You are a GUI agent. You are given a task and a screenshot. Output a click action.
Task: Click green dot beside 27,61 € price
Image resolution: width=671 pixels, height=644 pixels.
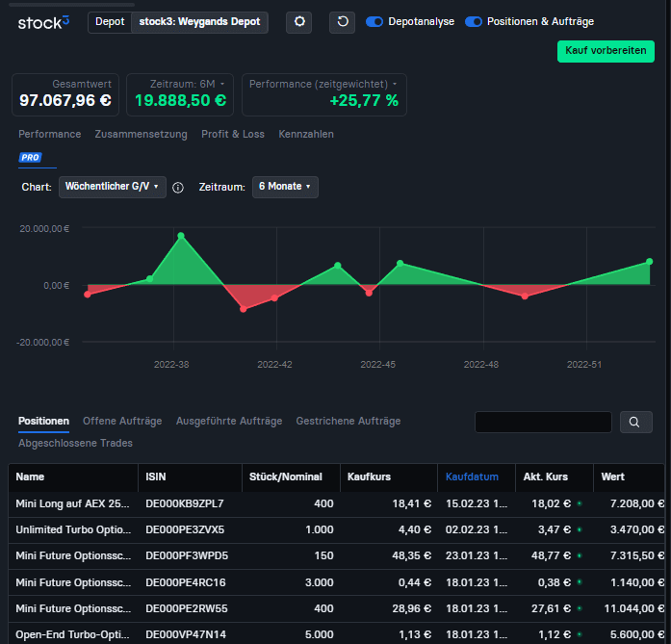[580, 608]
